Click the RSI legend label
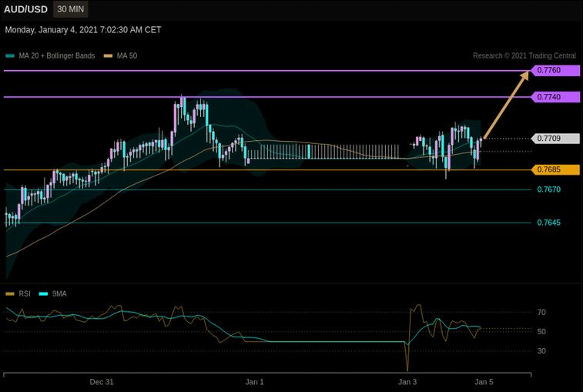The width and height of the screenshot is (583, 392). coord(25,294)
